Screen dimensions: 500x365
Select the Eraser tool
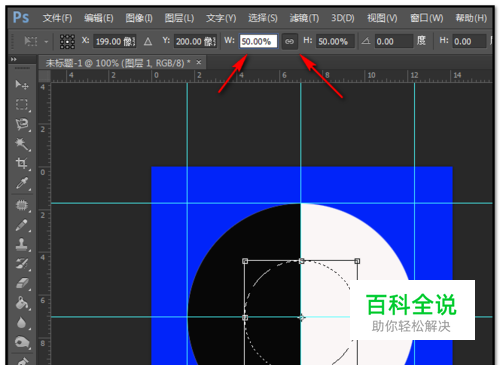(x=22, y=283)
